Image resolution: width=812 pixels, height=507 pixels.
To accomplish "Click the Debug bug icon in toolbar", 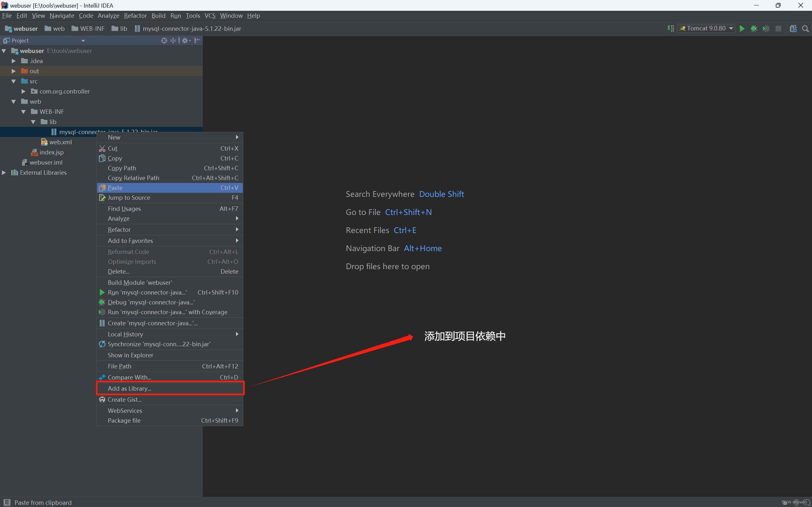I will [x=754, y=29].
